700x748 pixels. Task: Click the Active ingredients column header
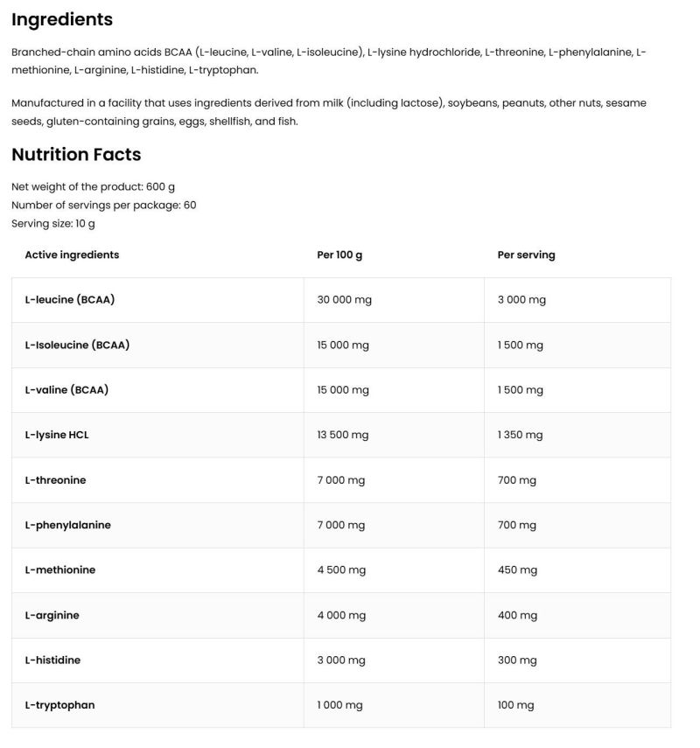[72, 255]
